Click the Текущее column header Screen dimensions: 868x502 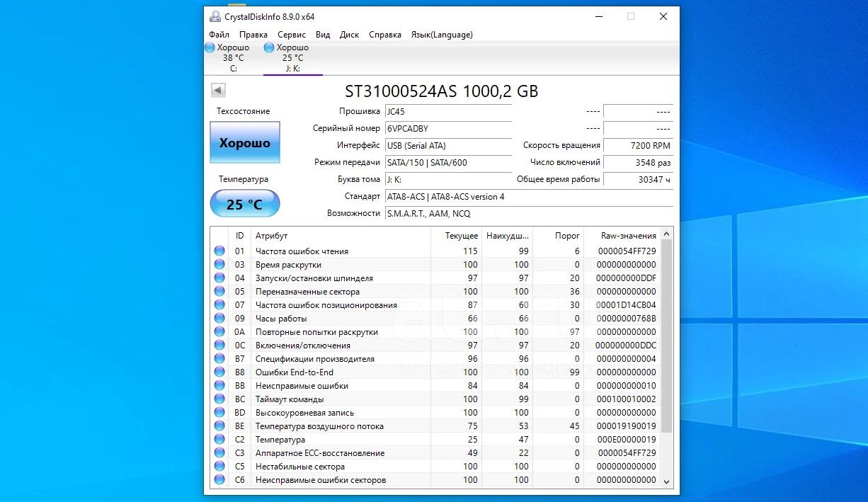pyautogui.click(x=456, y=236)
